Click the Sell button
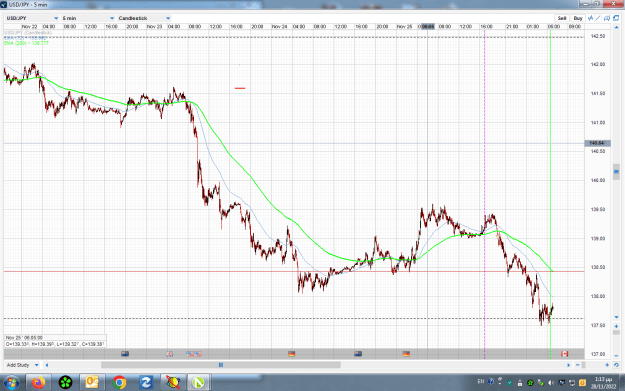 tap(562, 18)
